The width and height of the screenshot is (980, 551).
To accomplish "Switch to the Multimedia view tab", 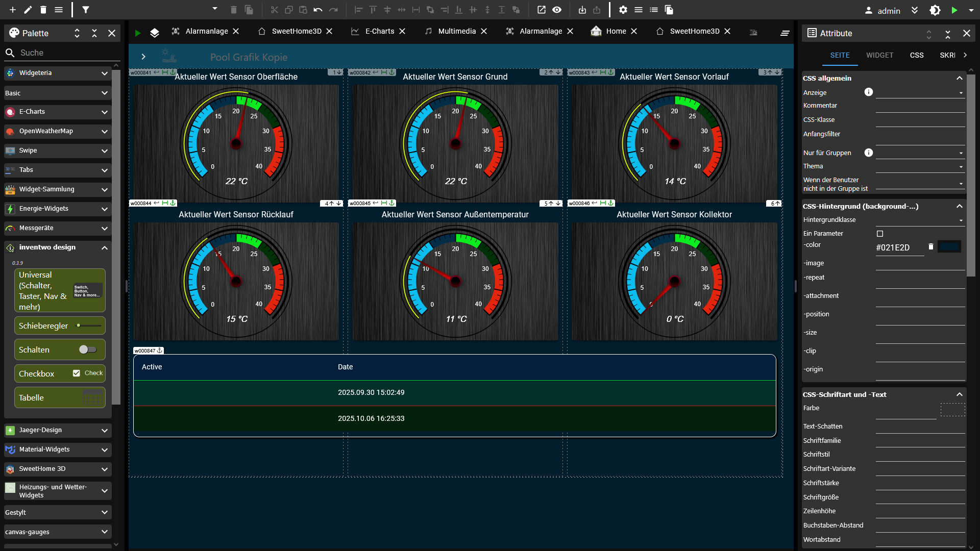I will (x=456, y=31).
